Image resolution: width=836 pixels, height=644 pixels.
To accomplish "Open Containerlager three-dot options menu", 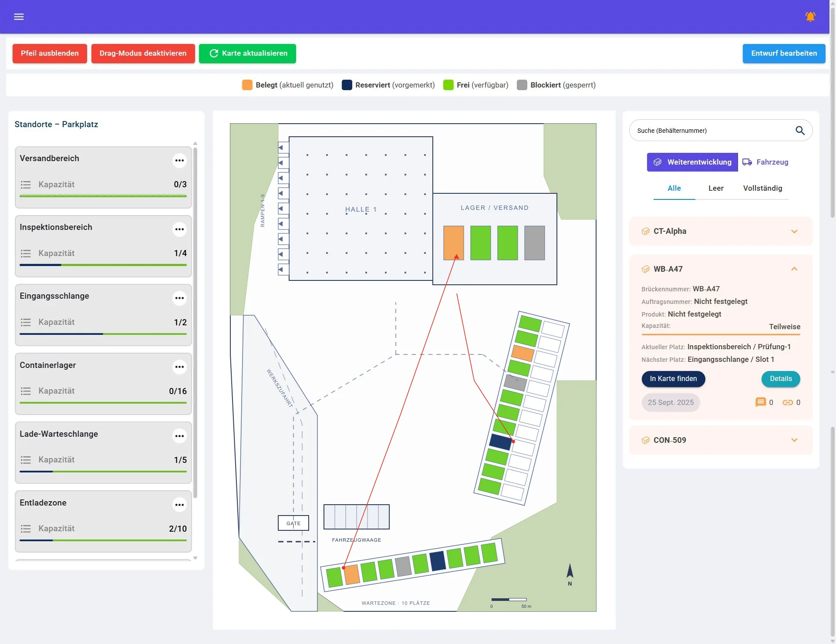I will tap(179, 367).
